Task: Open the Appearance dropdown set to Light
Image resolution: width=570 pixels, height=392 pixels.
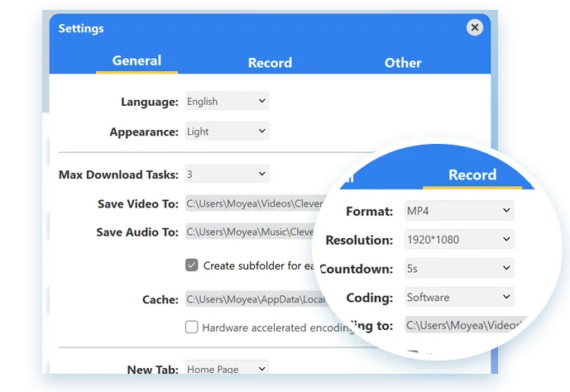Action: (228, 131)
